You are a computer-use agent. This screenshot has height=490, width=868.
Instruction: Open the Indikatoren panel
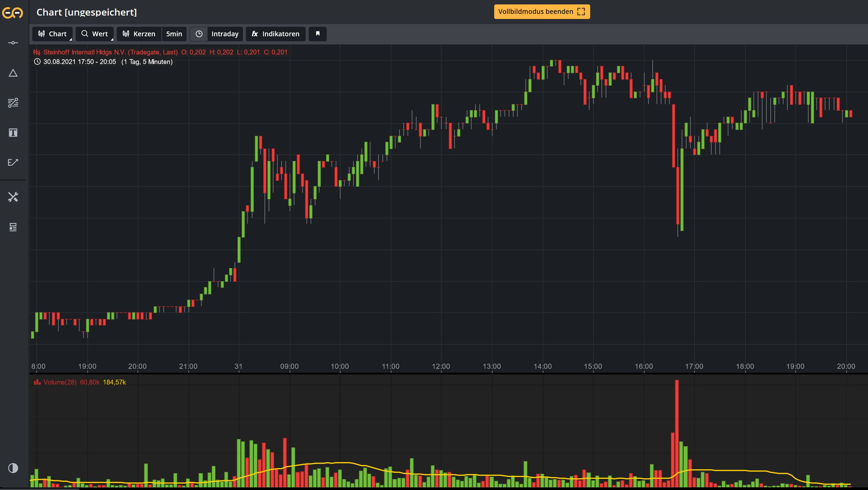275,34
